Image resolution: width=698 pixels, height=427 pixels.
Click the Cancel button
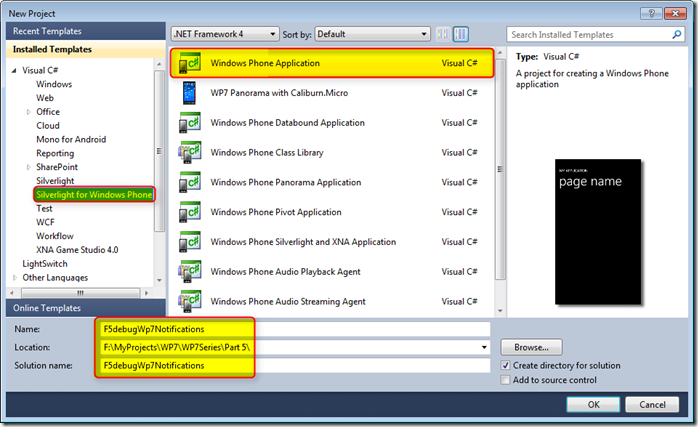tap(652, 404)
